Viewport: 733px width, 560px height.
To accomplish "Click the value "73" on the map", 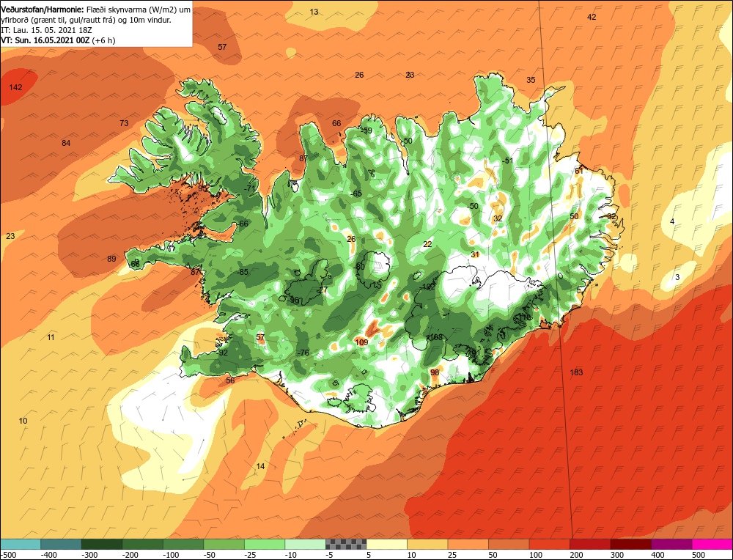I will click(124, 123).
